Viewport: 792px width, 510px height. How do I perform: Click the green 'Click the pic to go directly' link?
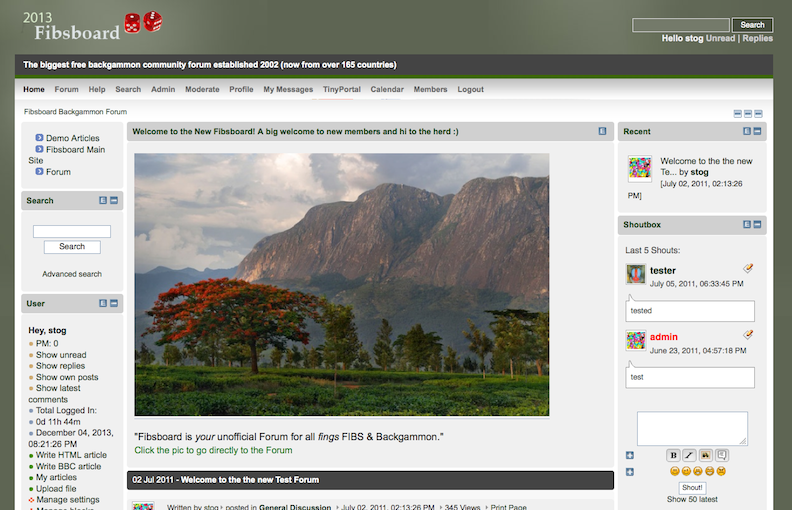click(213, 450)
